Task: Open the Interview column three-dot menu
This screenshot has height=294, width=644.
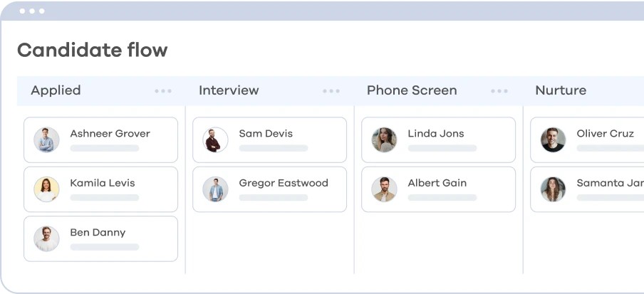Action: point(331,91)
